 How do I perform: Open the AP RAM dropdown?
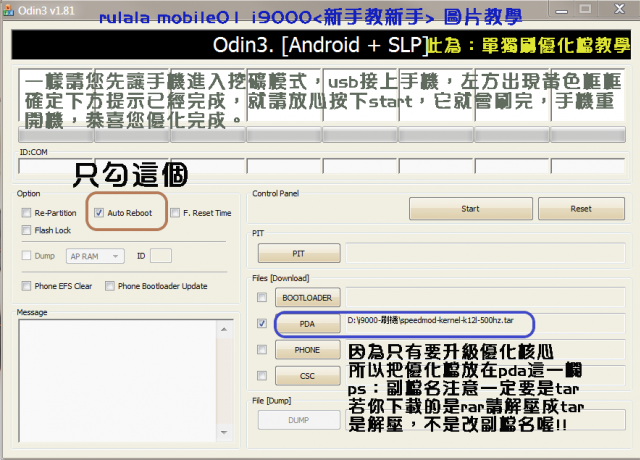(95, 256)
